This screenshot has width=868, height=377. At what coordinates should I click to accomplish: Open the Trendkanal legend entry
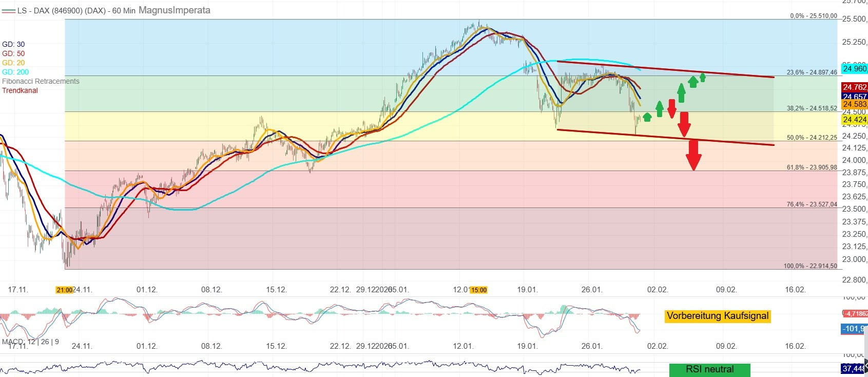pyautogui.click(x=20, y=90)
